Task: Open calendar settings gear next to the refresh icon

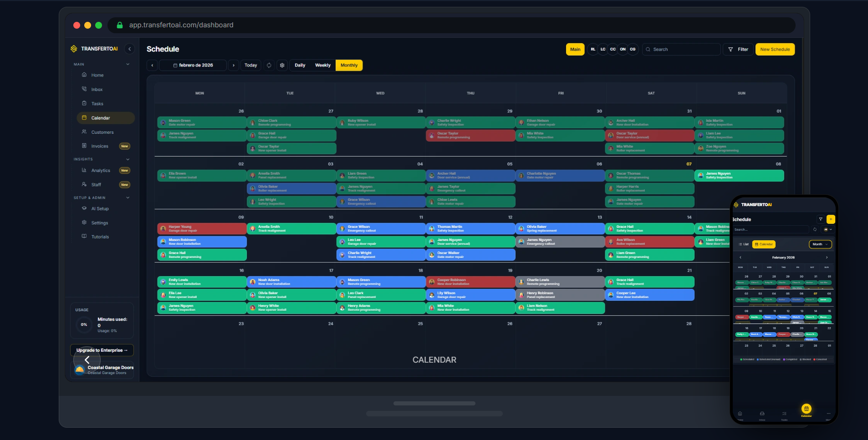Action: coord(282,66)
